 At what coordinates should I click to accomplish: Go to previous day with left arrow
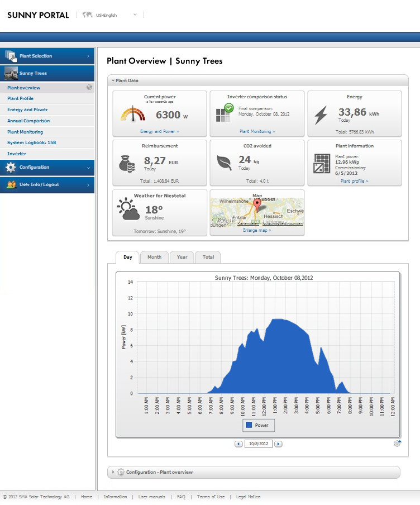tap(238, 444)
